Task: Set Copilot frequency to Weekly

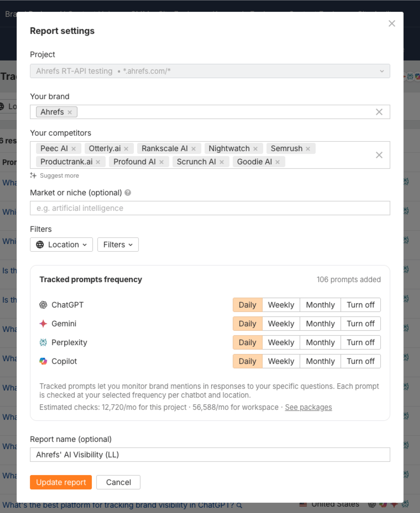Action: coord(281,361)
